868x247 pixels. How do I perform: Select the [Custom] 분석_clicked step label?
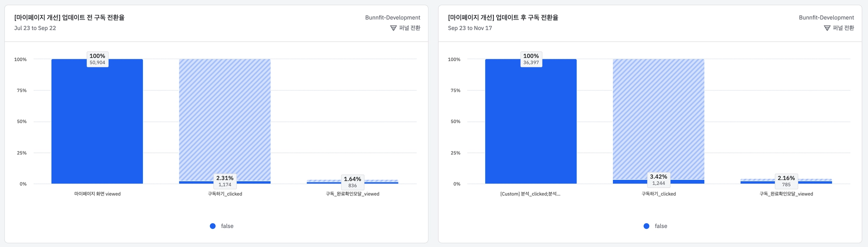[x=530, y=194]
